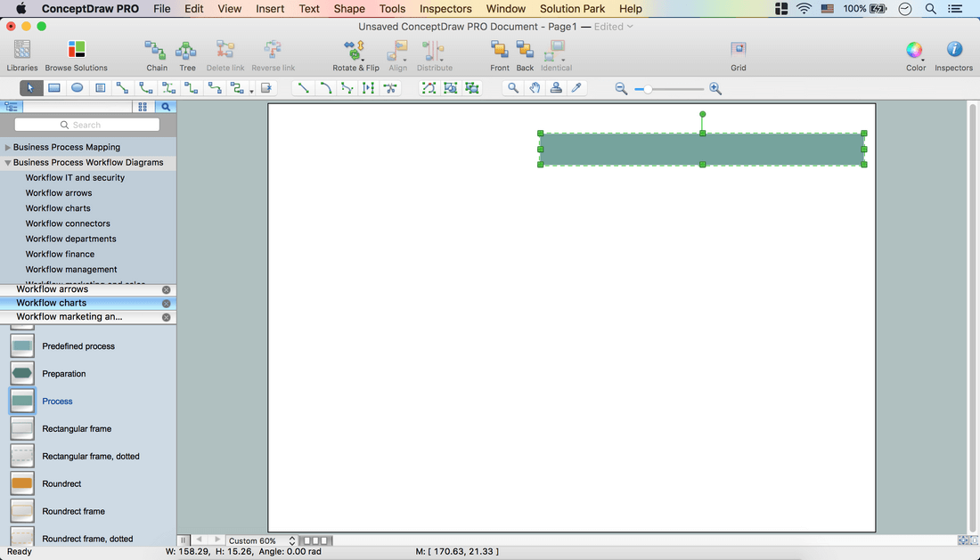
Task: Open the Libraries panel
Action: tap(22, 55)
